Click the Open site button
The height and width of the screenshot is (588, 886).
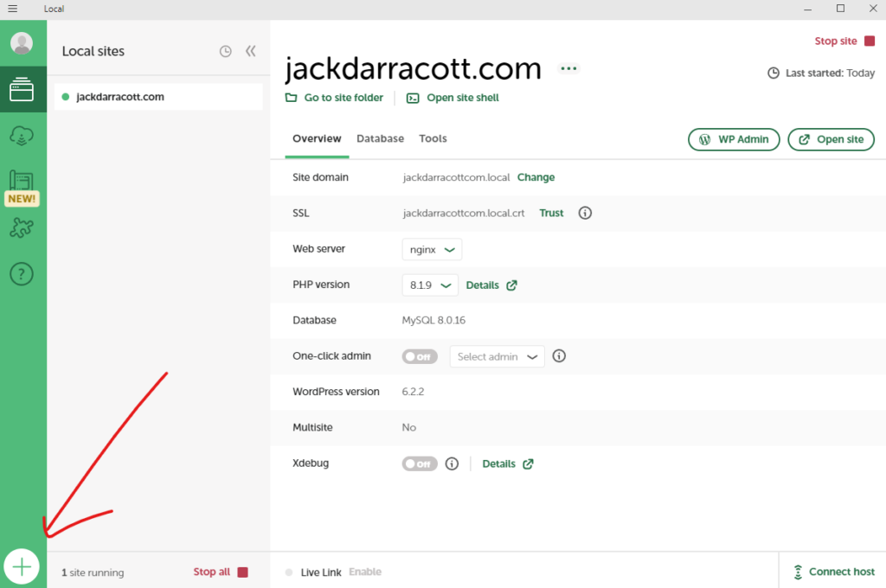tap(831, 139)
